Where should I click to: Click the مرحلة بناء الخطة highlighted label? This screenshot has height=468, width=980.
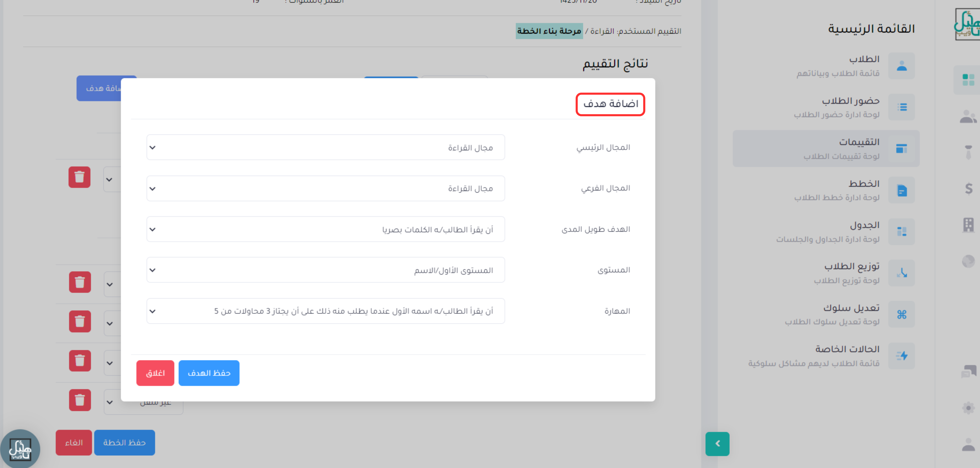pyautogui.click(x=549, y=31)
